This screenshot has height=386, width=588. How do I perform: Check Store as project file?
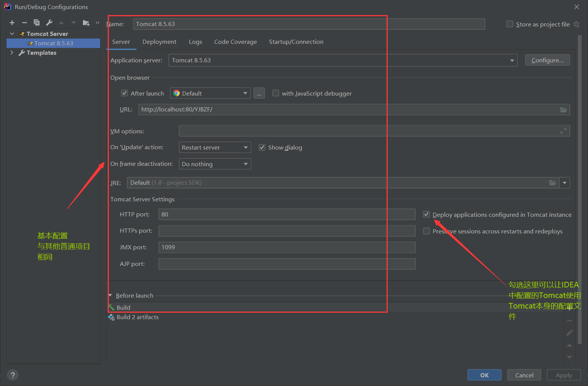(510, 24)
